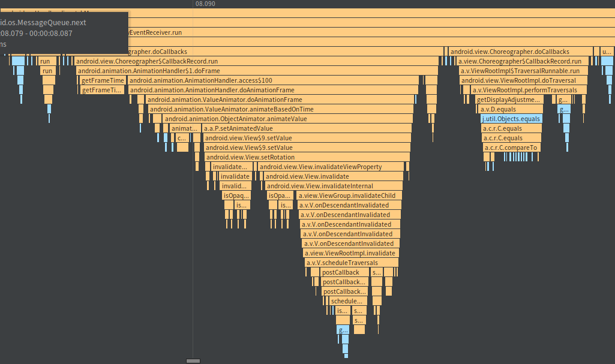Select ValueAnimator.animateBasedOnTime frame

point(281,109)
